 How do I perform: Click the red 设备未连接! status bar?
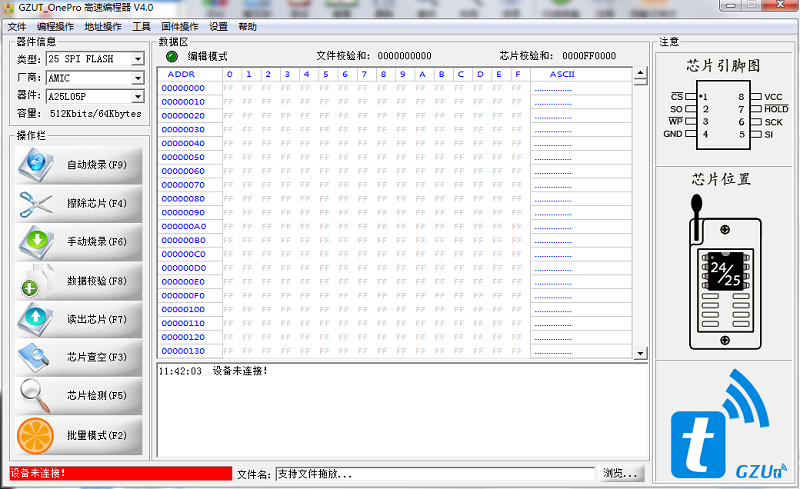[x=120, y=473]
